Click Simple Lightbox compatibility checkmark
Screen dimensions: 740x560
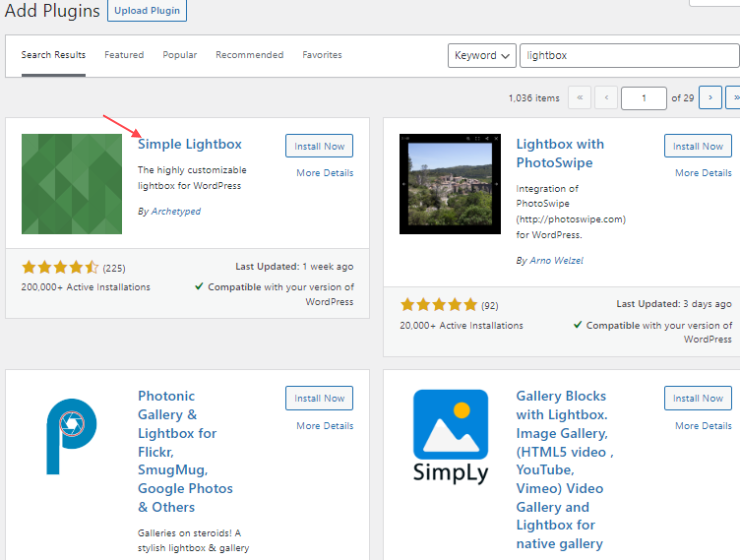pos(199,286)
